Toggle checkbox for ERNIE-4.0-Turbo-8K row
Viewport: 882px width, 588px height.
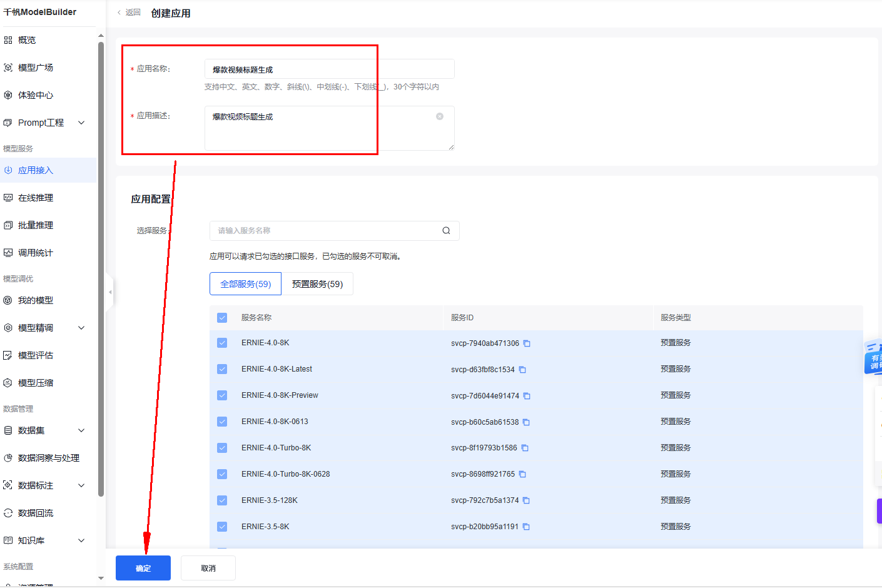222,448
